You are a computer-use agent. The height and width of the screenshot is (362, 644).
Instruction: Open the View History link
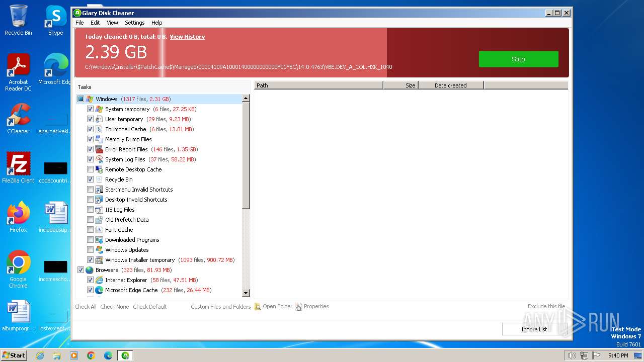pos(187,37)
